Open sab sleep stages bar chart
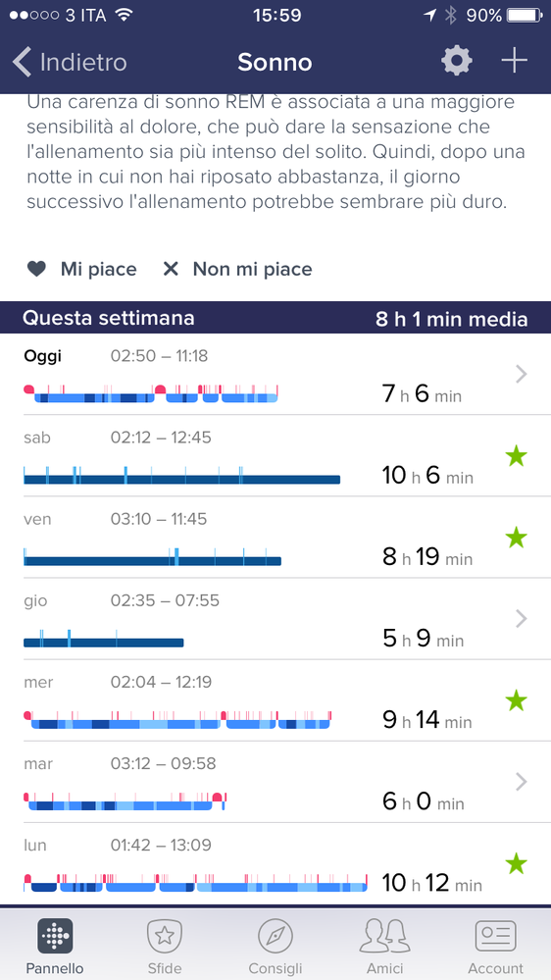Image resolution: width=551 pixels, height=980 pixels. pyautogui.click(x=181, y=475)
